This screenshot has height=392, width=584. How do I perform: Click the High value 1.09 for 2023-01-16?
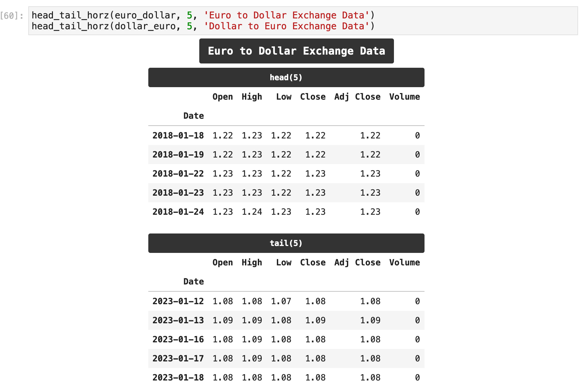252,339
